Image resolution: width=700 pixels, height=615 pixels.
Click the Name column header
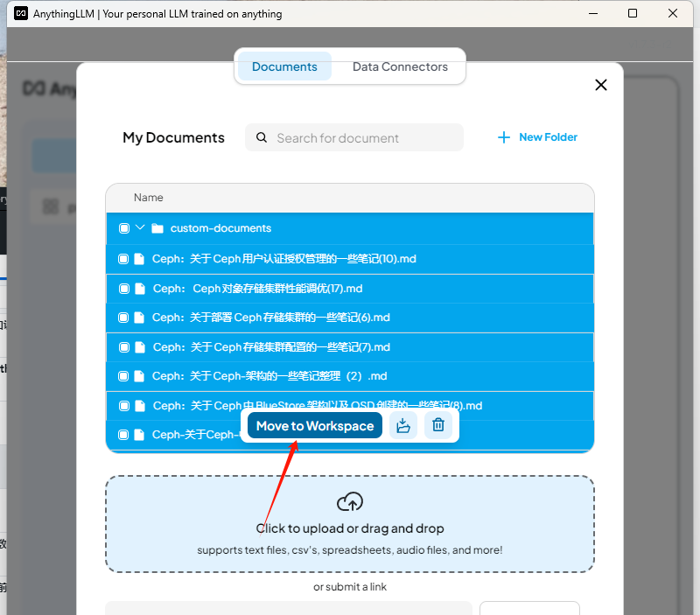[x=148, y=198]
